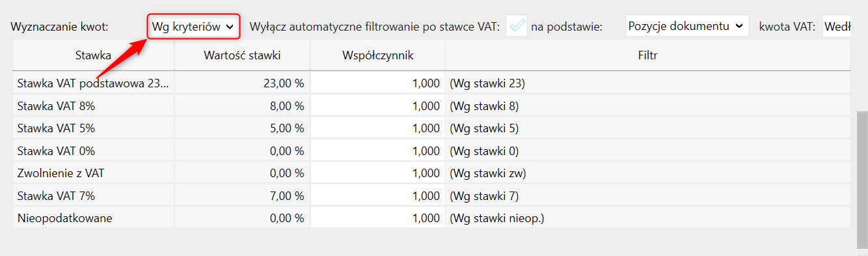Edit the coefficient for Stawka VAT 5%
Screen dimensions: 868x256
click(x=378, y=128)
